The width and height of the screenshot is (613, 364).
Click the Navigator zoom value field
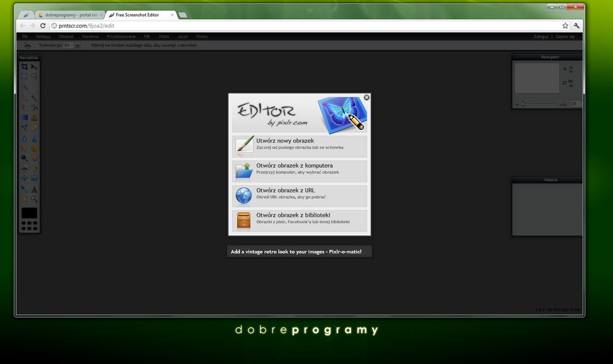(x=575, y=104)
